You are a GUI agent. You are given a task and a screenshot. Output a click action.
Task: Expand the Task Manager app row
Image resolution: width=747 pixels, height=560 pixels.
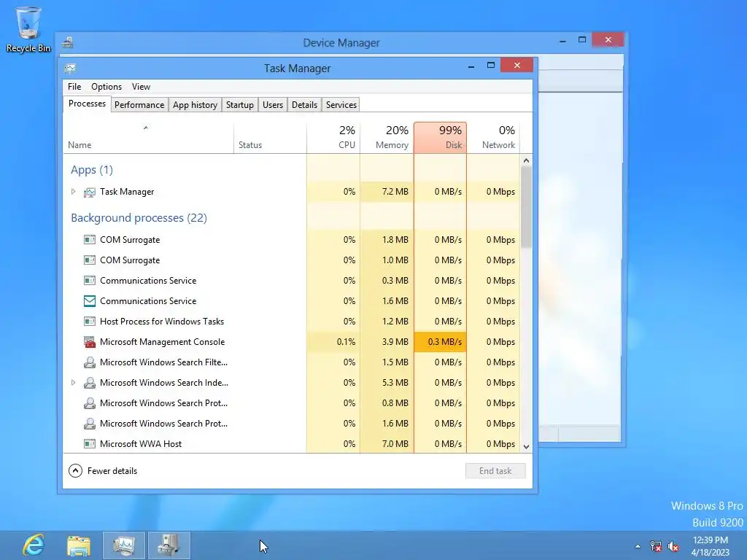[74, 192]
